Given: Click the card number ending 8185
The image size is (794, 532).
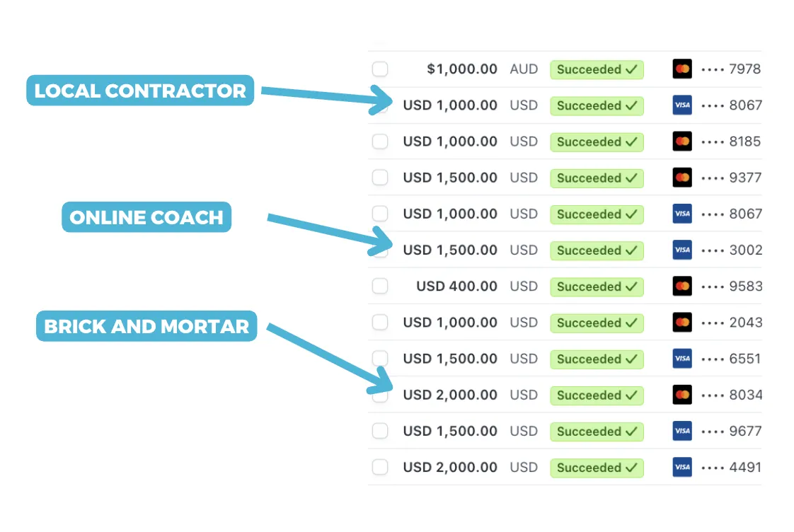Looking at the screenshot, I should point(731,141).
